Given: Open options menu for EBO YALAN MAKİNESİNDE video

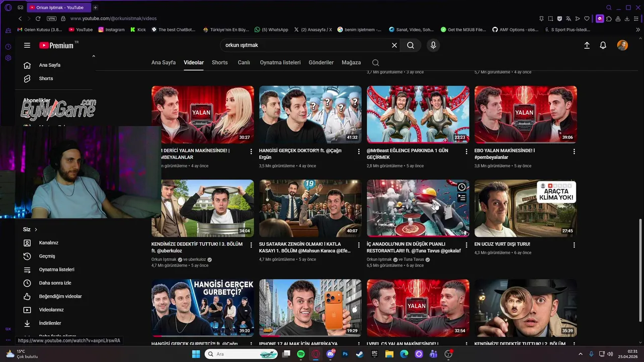Looking at the screenshot, I should tap(574, 151).
